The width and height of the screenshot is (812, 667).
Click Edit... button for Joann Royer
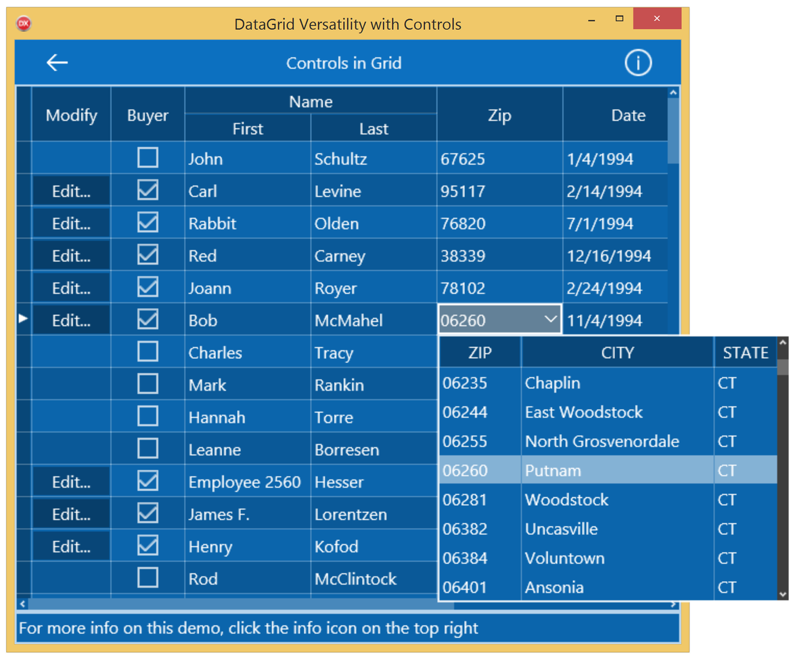(71, 288)
